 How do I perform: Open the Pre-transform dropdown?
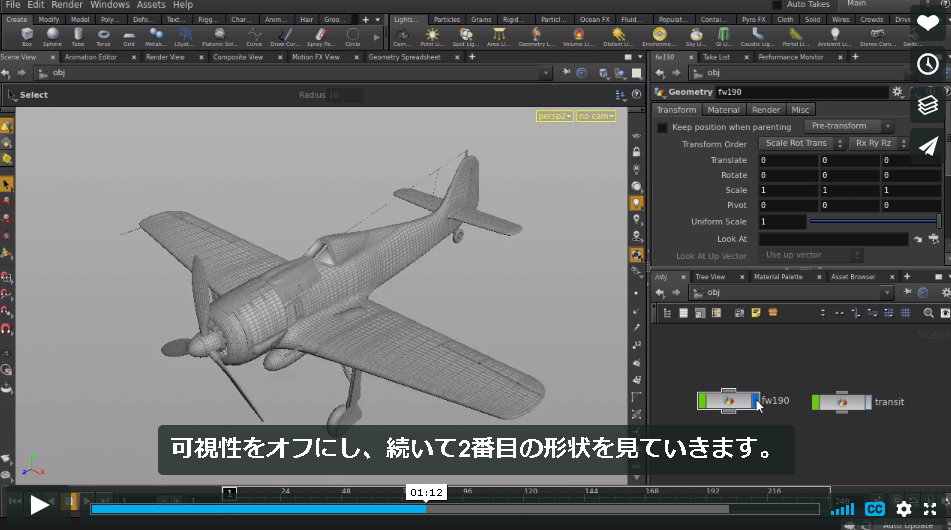850,126
